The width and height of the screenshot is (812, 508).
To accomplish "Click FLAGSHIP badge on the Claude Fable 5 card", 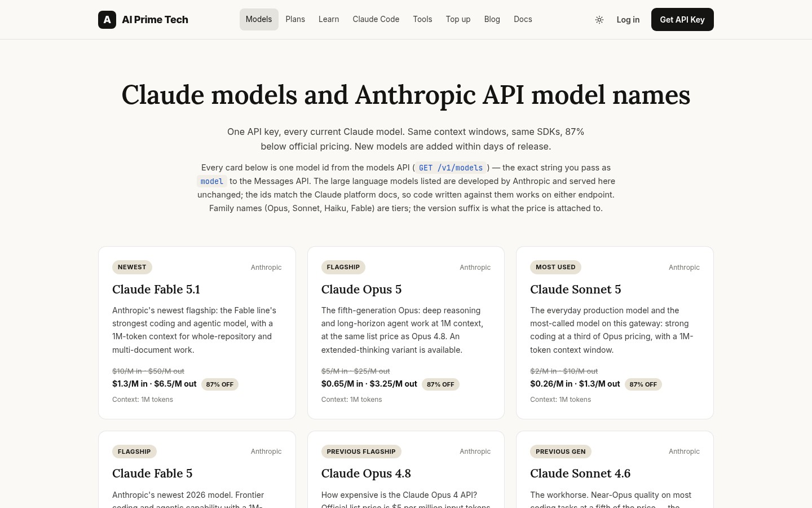I will point(134,452).
